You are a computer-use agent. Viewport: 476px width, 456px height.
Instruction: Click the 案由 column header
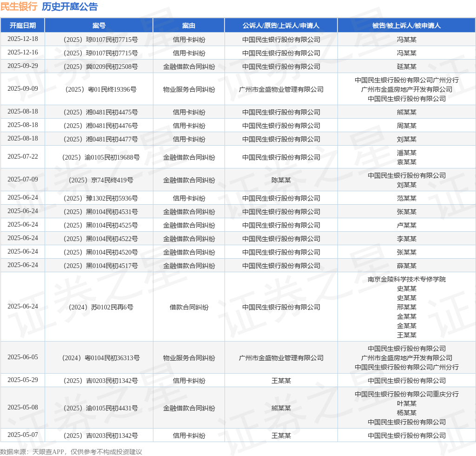189,26
